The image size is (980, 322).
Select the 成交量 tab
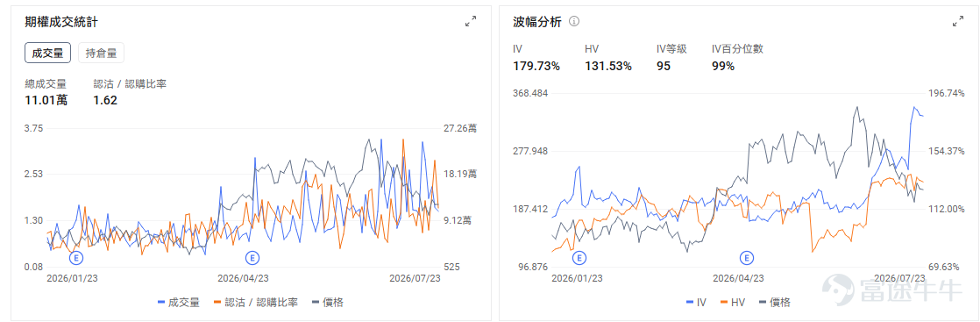[47, 54]
